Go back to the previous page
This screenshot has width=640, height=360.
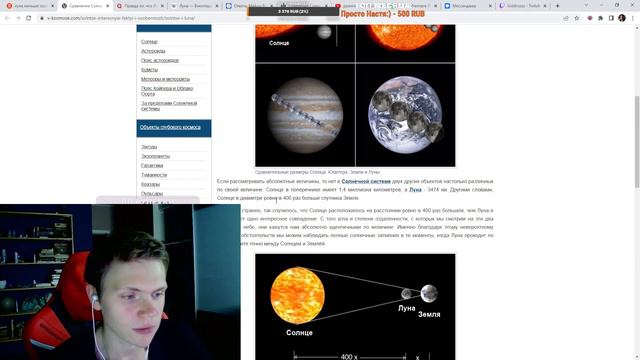click(x=7, y=18)
